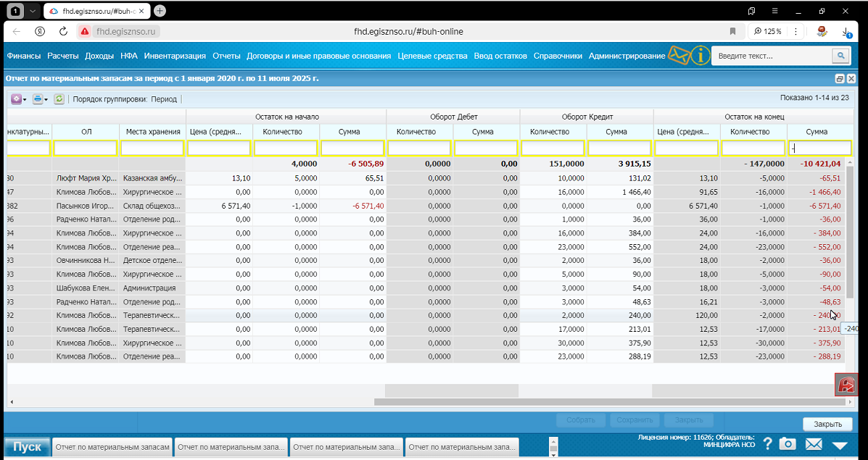Expand the bottom-right white triangle menu
This screenshot has height=460, width=868.
pos(840,445)
